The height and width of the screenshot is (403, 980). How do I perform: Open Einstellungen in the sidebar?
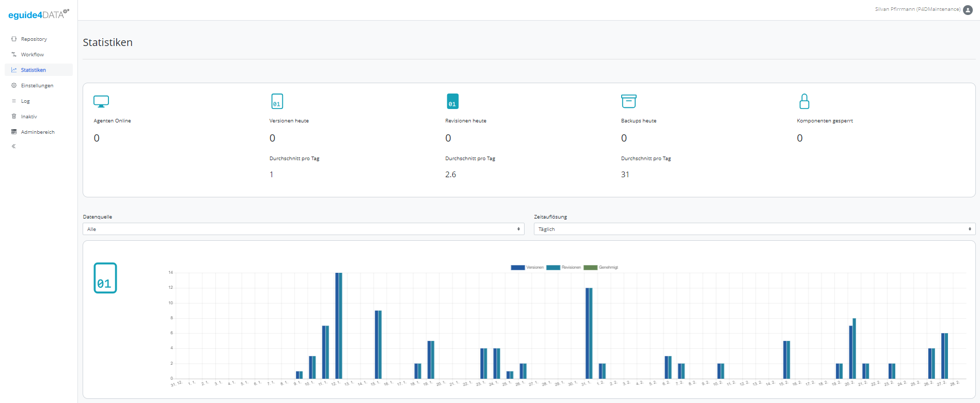coord(37,86)
